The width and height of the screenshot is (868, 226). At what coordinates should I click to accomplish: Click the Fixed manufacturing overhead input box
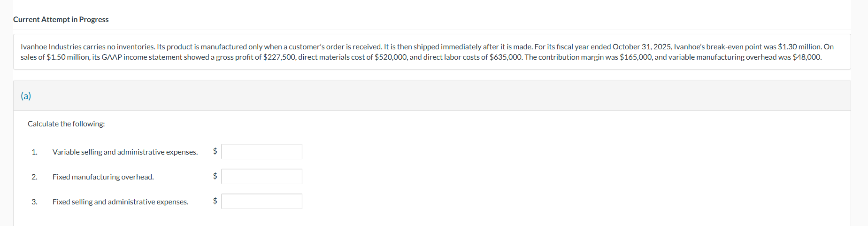coord(261,176)
